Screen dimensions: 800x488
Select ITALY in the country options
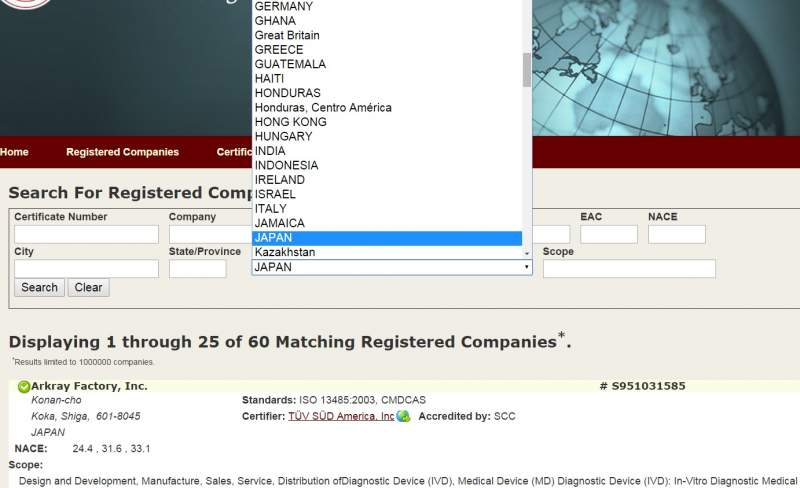[x=387, y=209]
